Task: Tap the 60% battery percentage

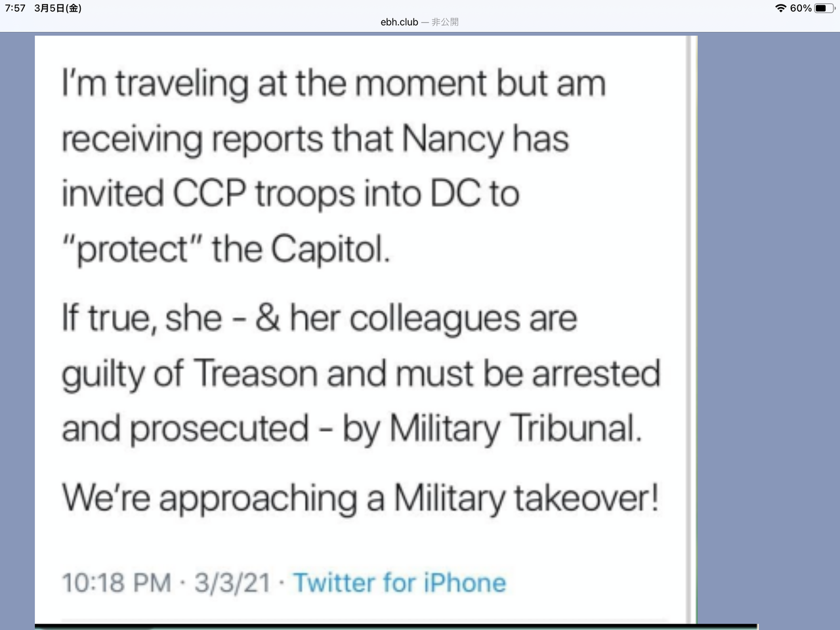Action: (801, 9)
